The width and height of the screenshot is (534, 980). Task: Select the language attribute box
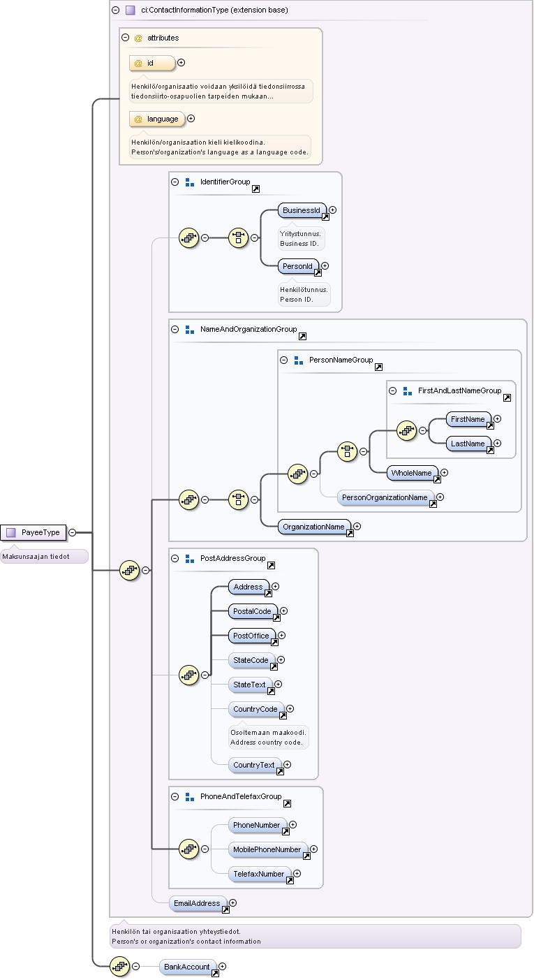pyautogui.click(x=158, y=119)
